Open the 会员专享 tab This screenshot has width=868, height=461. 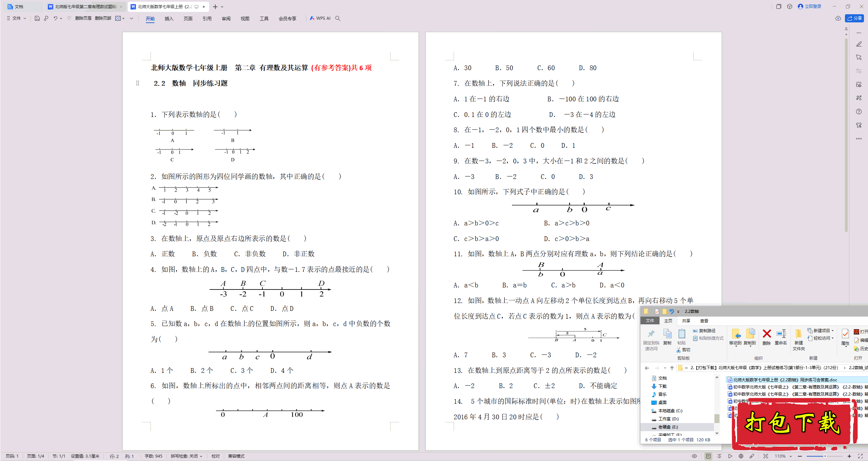(x=288, y=19)
